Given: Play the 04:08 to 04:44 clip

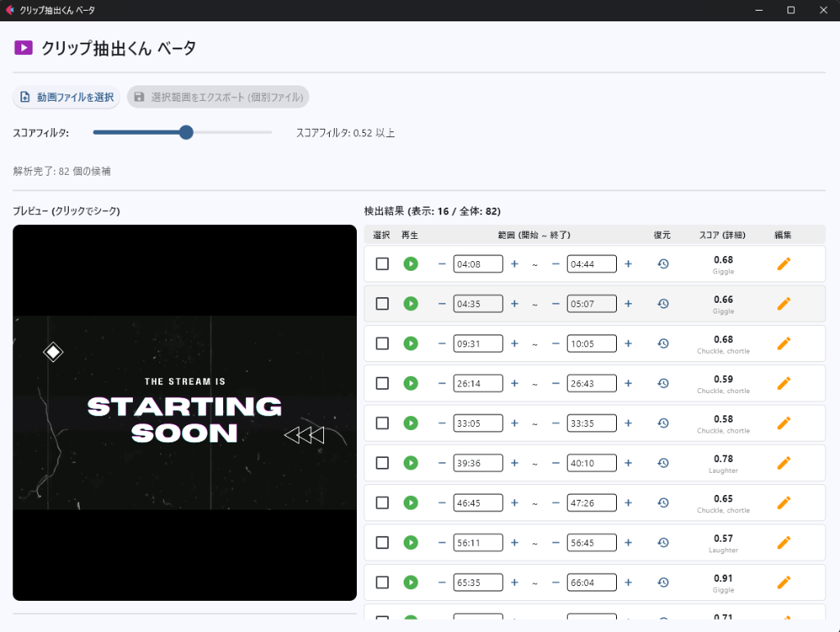Looking at the screenshot, I should (x=411, y=263).
